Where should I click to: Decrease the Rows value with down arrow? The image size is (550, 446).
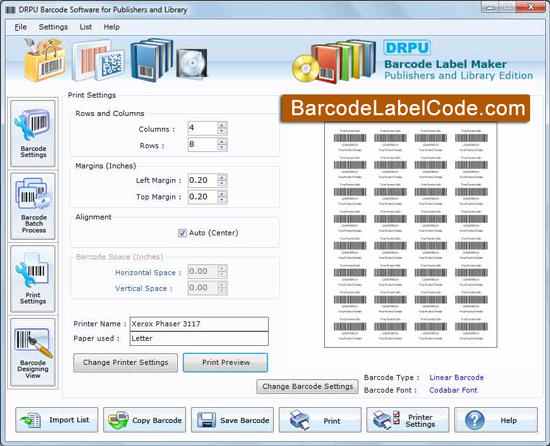coord(222,148)
